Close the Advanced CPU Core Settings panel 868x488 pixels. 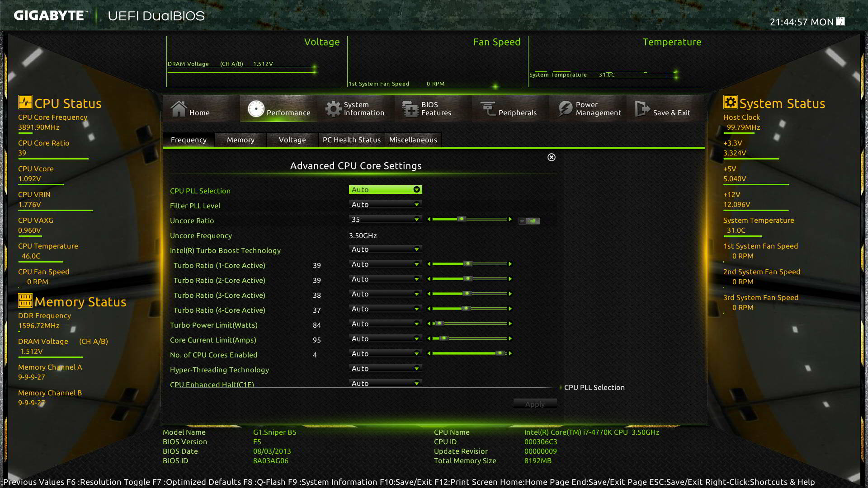(552, 157)
